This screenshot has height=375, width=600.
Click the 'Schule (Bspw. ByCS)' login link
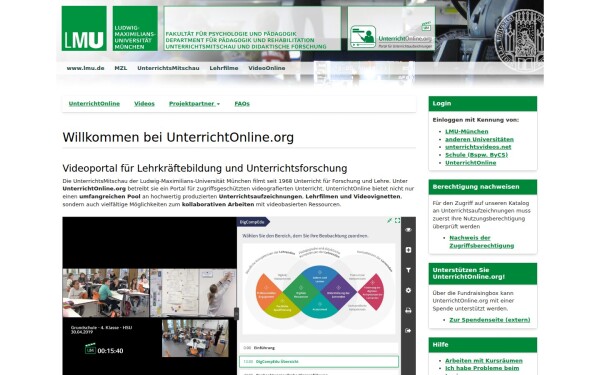click(476, 155)
